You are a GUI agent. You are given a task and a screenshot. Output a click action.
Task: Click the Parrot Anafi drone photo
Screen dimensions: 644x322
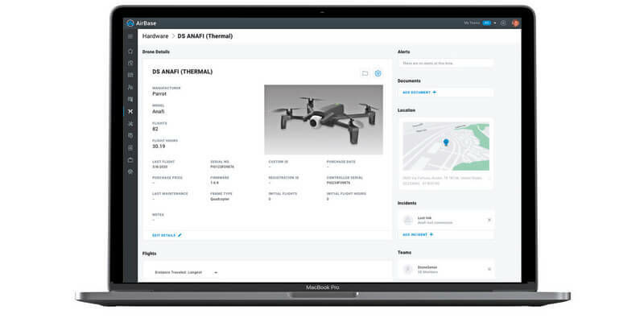[x=324, y=119]
